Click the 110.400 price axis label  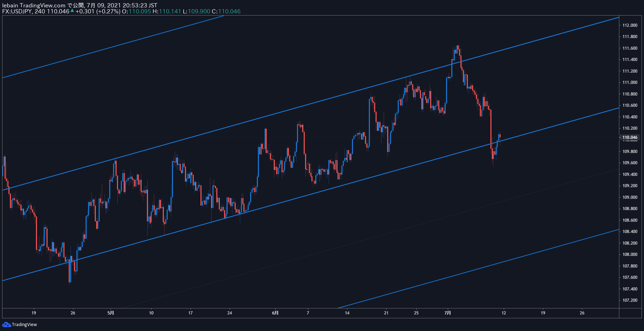point(630,117)
